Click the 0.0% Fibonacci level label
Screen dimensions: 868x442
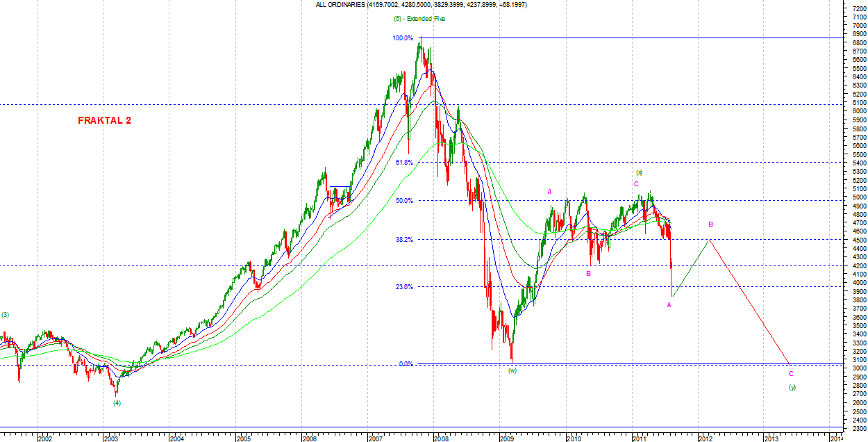(x=406, y=363)
